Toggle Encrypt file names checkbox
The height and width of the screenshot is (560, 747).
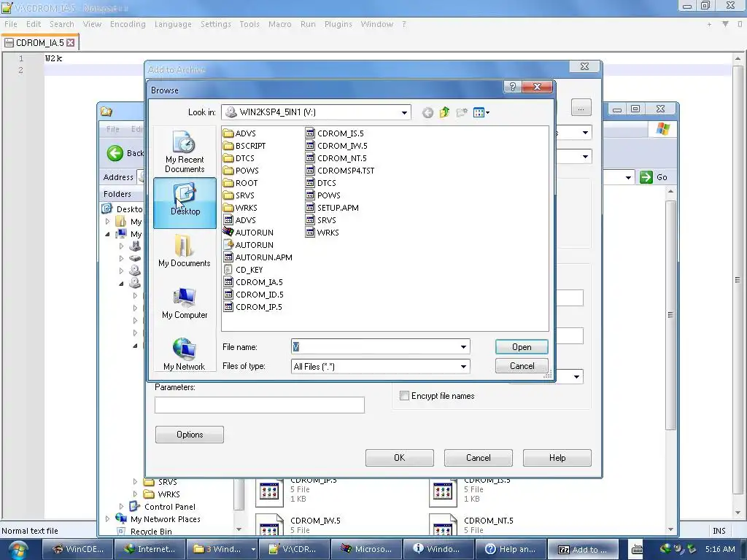pos(404,396)
